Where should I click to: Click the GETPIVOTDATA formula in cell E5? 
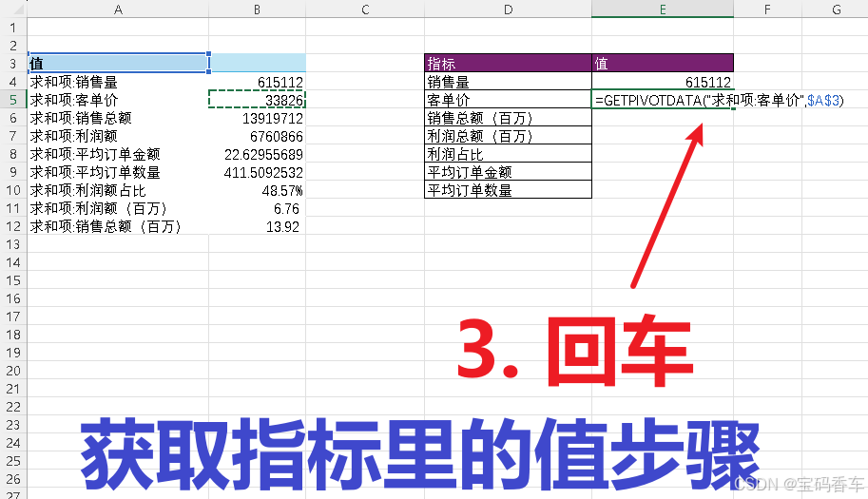(719, 100)
